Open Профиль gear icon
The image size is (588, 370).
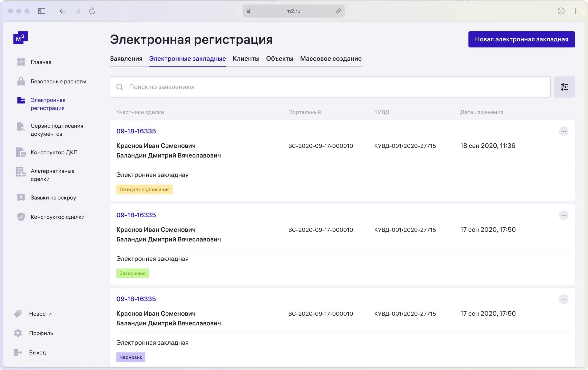coord(18,333)
